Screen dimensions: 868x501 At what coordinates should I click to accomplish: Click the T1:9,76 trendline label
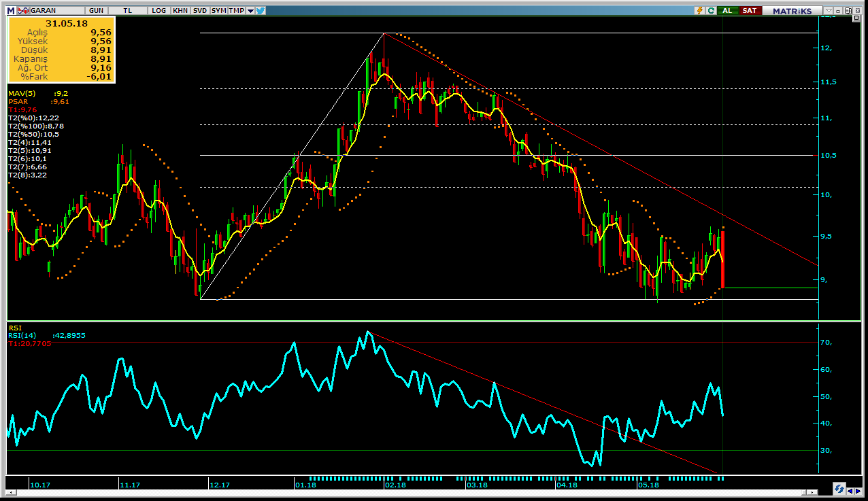click(22, 109)
